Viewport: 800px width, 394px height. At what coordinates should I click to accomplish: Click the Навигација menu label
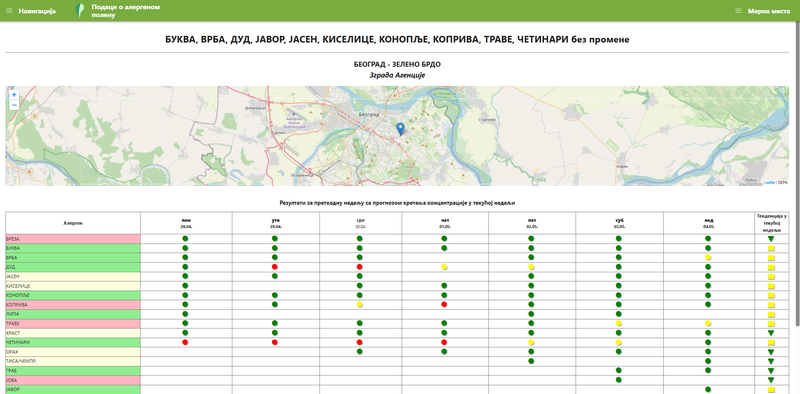37,11
